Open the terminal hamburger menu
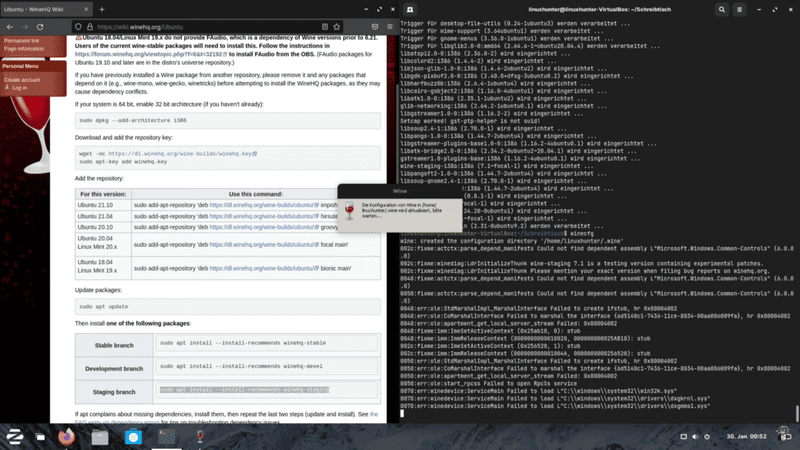This screenshot has height=450, width=800. (739, 9)
